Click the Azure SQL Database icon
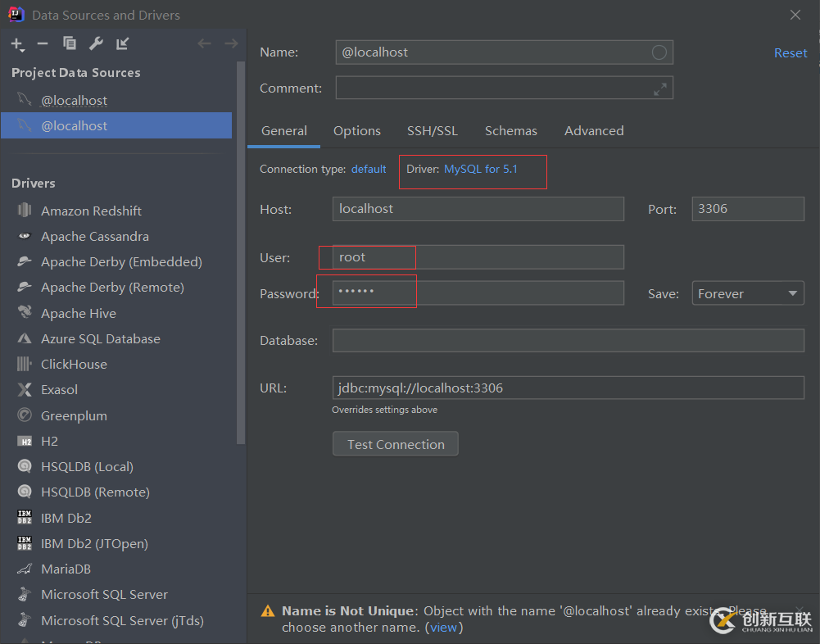This screenshot has height=644, width=820. 25,338
